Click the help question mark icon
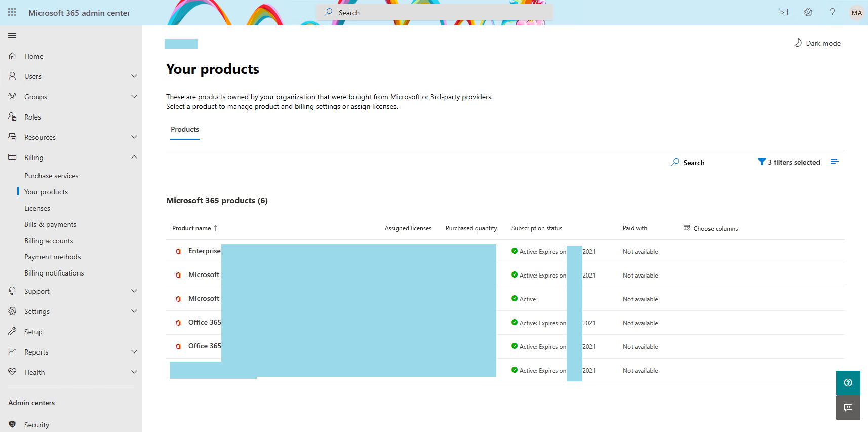Screen dimensions: 868x432 point(832,12)
